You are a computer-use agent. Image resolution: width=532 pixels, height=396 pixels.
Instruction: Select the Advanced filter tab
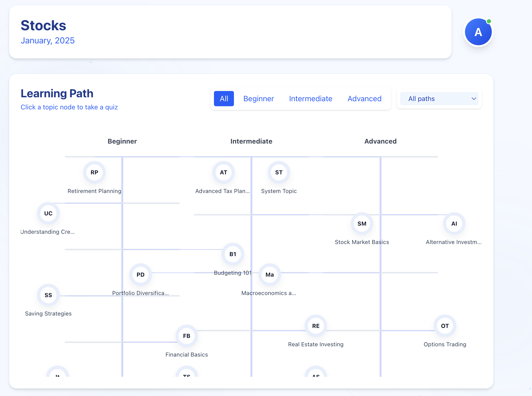(364, 99)
